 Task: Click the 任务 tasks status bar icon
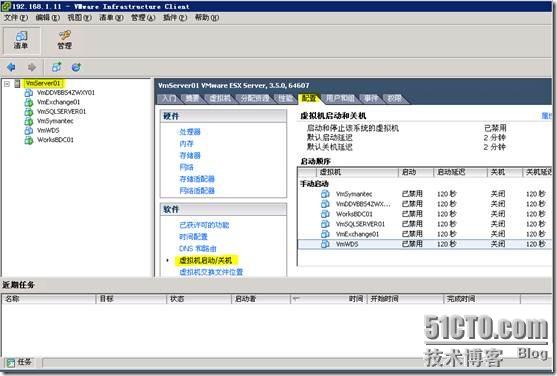click(11, 362)
